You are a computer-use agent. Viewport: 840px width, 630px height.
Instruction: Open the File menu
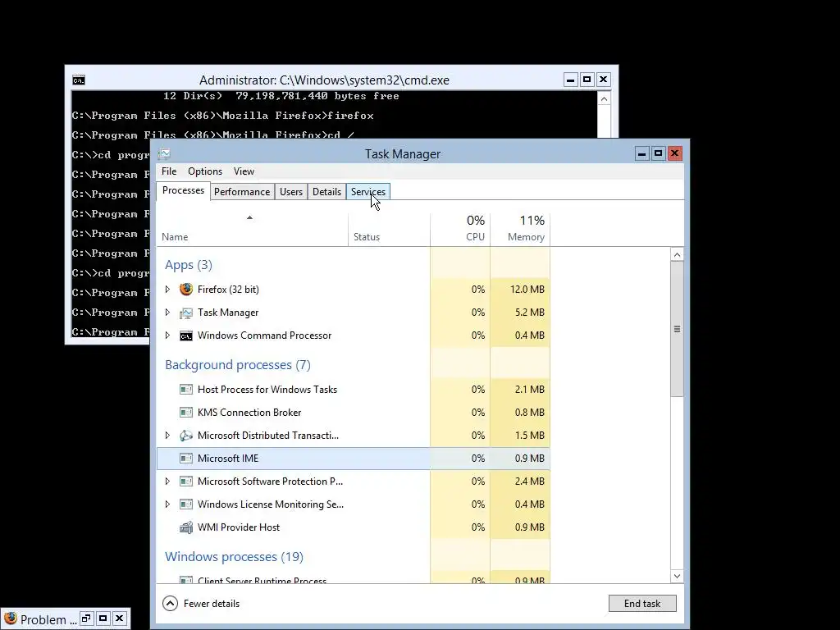(169, 171)
